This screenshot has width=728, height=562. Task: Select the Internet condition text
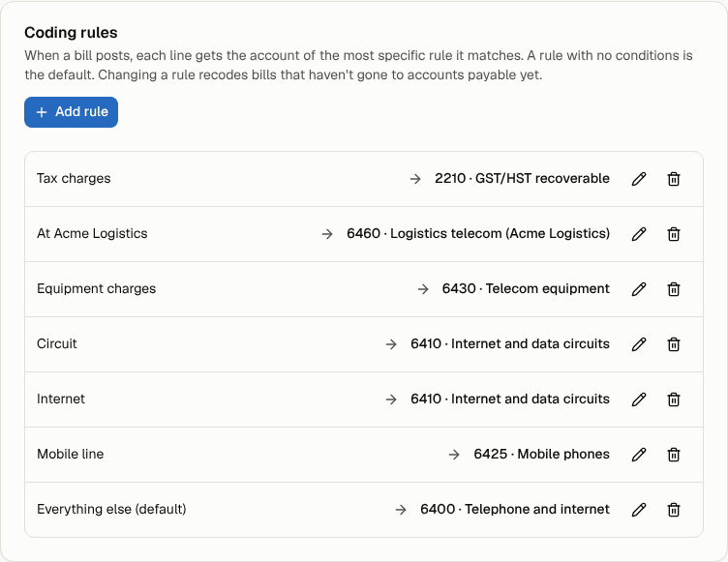coord(61,399)
